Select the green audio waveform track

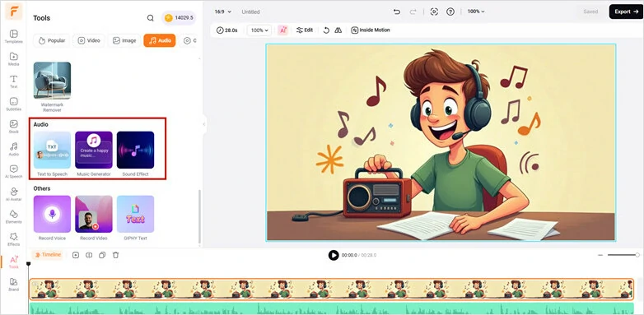click(331, 308)
